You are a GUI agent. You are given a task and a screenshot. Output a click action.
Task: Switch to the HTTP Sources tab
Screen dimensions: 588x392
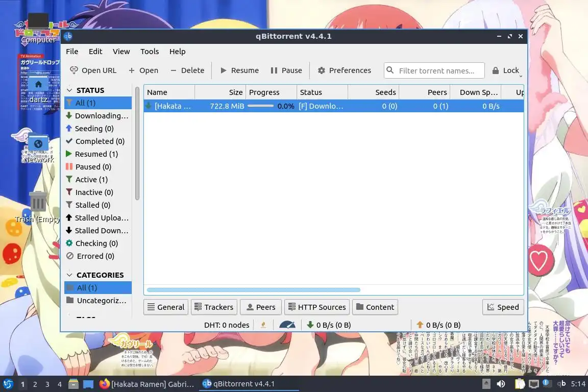point(317,307)
